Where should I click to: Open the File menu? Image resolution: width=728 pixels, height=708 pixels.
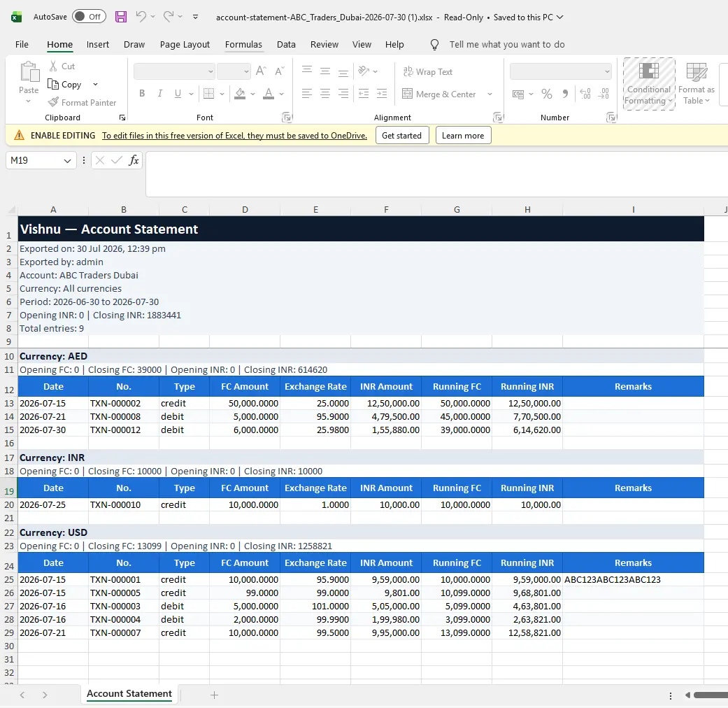[x=22, y=45]
